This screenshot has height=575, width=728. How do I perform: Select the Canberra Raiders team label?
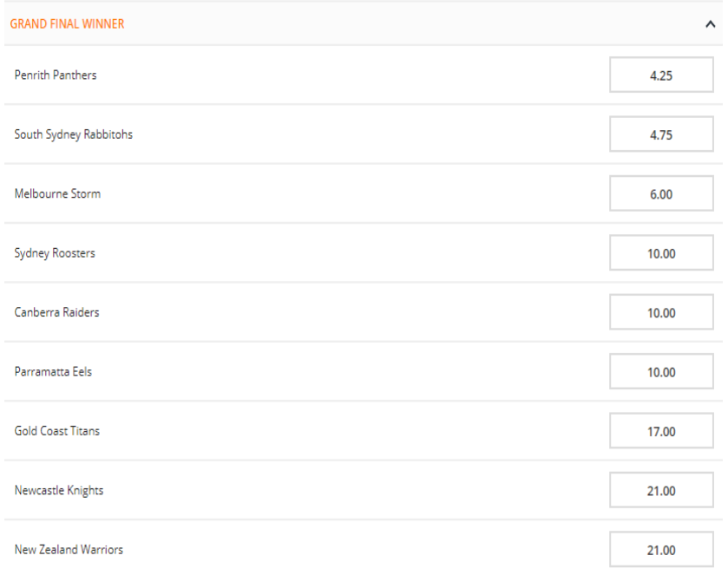point(56,312)
